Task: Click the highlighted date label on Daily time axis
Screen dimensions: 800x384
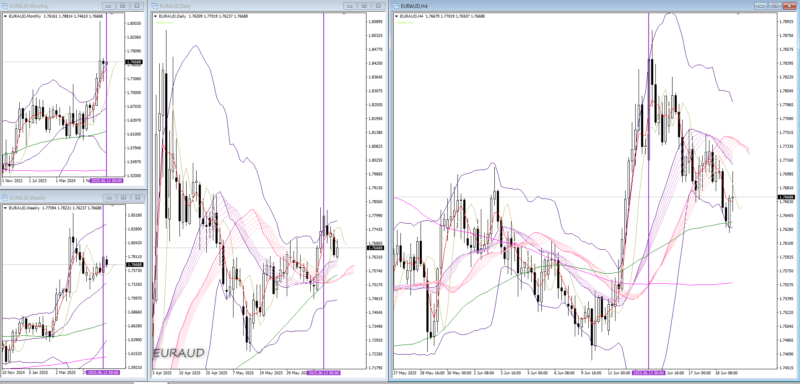Action: (x=324, y=373)
